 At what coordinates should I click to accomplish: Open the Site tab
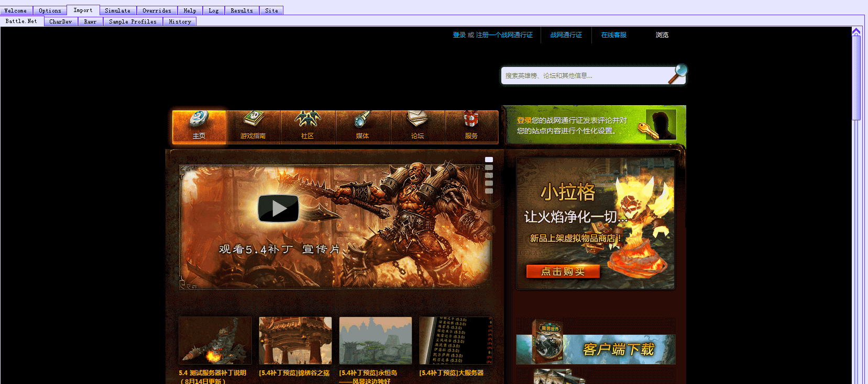click(271, 10)
